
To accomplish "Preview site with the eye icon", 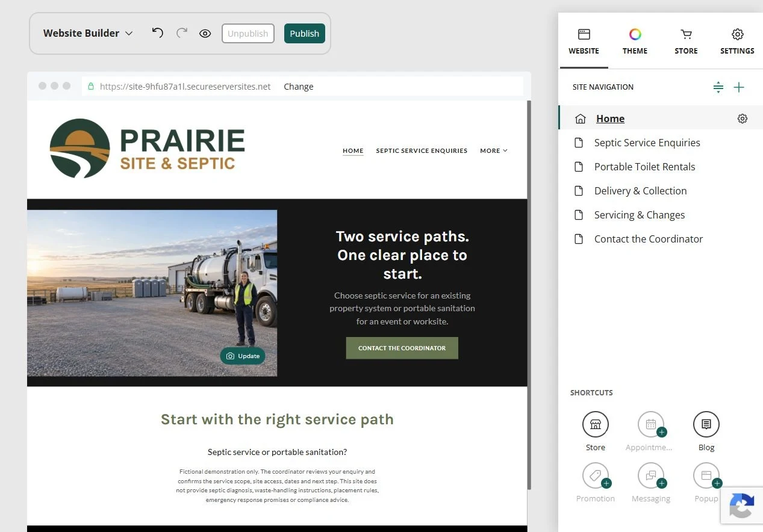I will pos(205,34).
